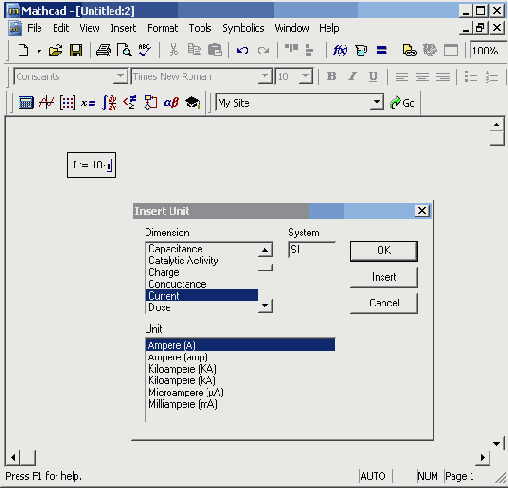Image resolution: width=508 pixels, height=488 pixels.
Task: Open the Boolean toolbar icon
Action: tap(130, 103)
